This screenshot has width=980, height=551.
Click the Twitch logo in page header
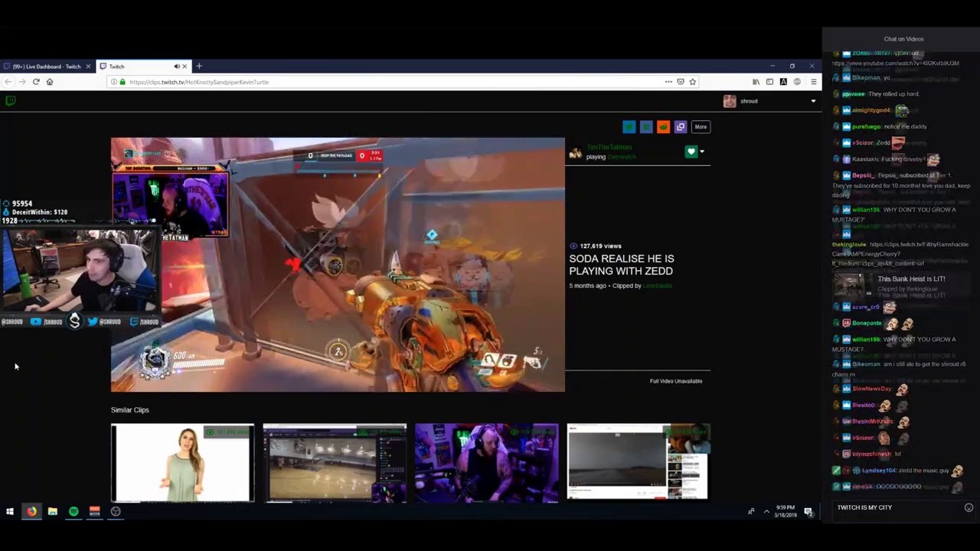point(10,101)
